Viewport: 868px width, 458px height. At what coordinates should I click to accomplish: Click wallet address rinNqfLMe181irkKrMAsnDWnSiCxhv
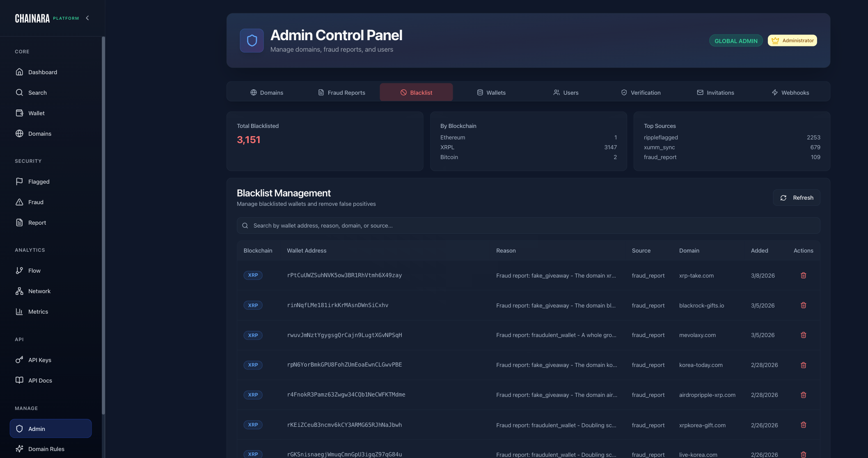pyautogui.click(x=338, y=305)
